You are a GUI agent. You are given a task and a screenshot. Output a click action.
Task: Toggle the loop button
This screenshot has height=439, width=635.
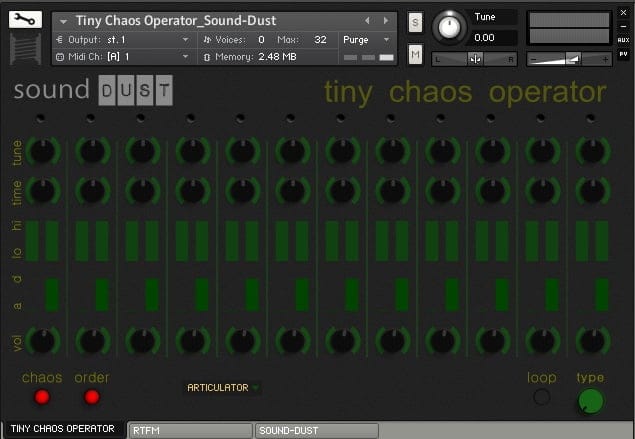(x=542, y=397)
